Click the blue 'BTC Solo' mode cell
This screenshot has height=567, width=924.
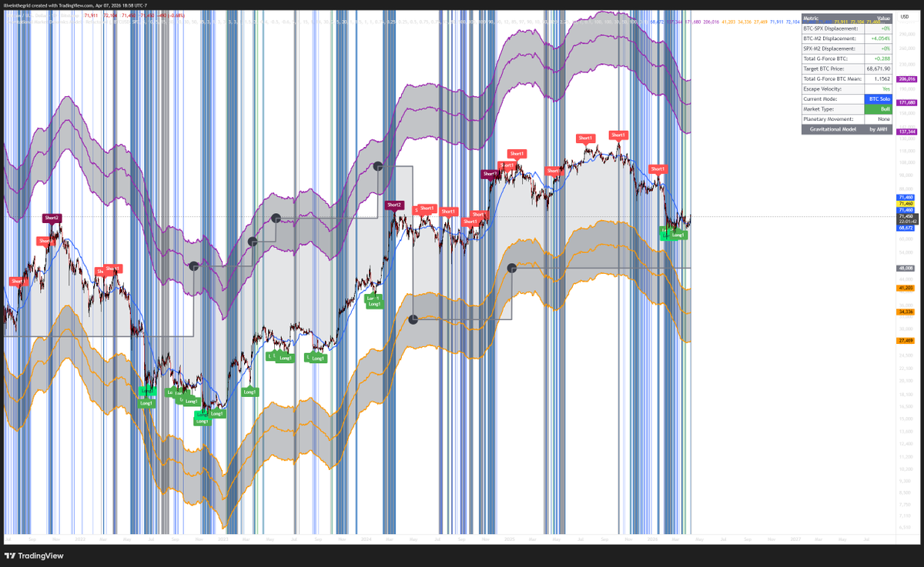click(880, 99)
